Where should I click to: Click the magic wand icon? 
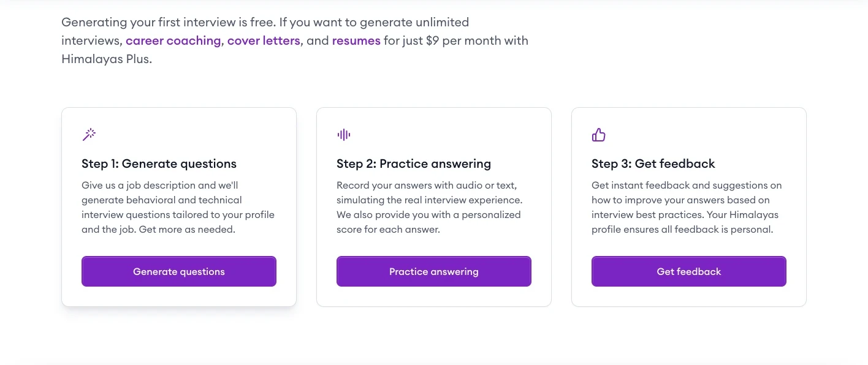[89, 135]
